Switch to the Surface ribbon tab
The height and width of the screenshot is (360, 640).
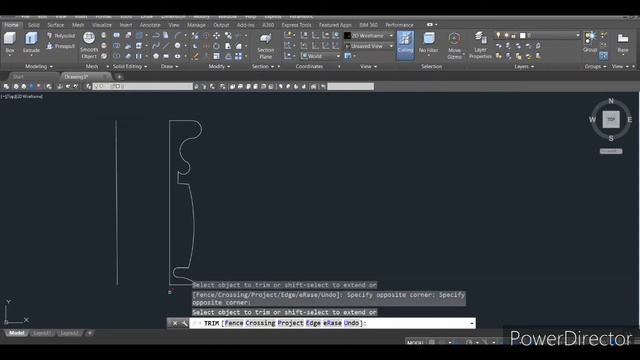[56, 25]
